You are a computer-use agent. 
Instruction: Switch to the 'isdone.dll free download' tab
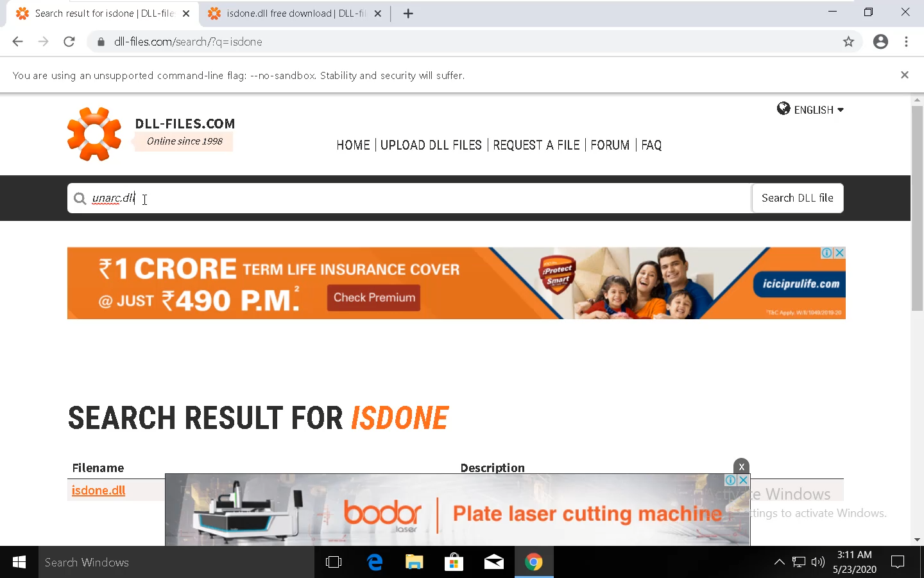click(x=295, y=13)
